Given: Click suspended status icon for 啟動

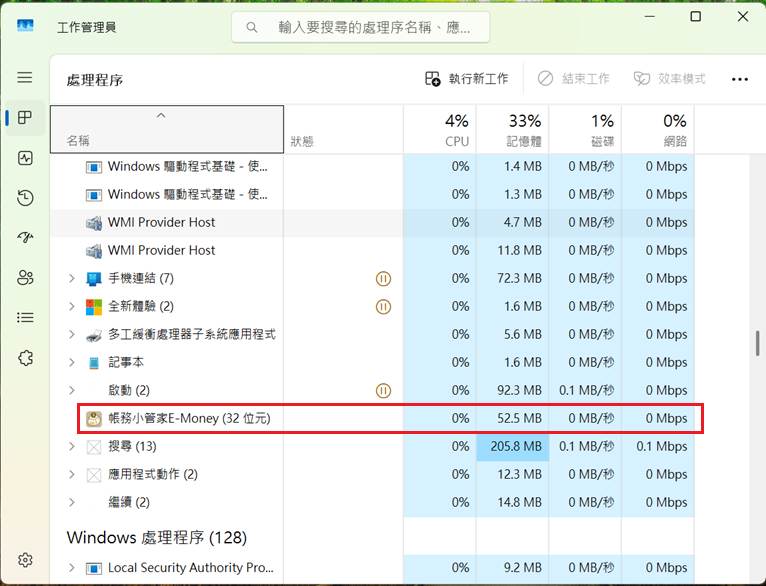Looking at the screenshot, I should 383,391.
